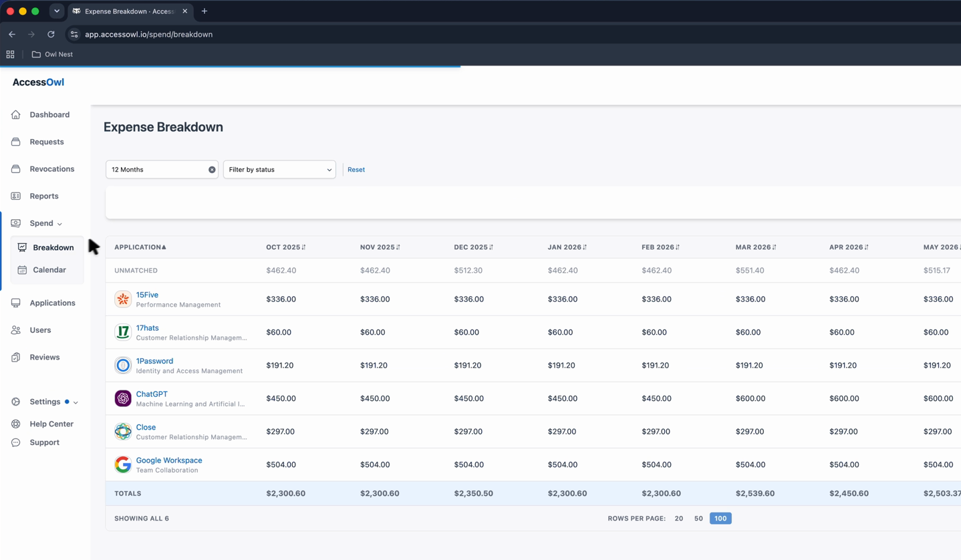Open the 1Password application link

154,361
